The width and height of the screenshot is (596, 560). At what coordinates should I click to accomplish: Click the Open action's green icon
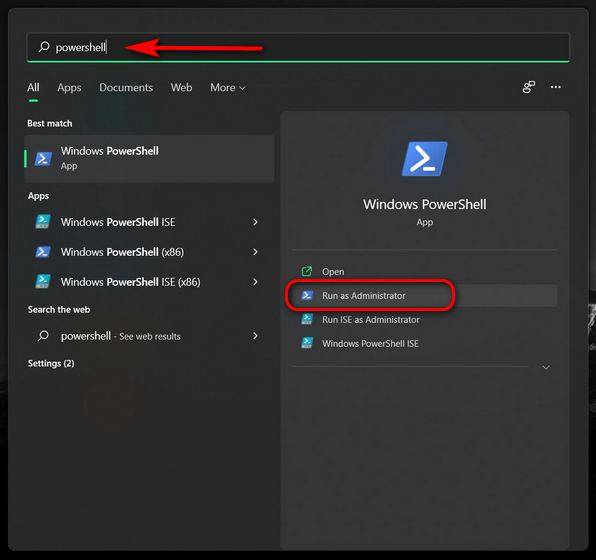307,271
